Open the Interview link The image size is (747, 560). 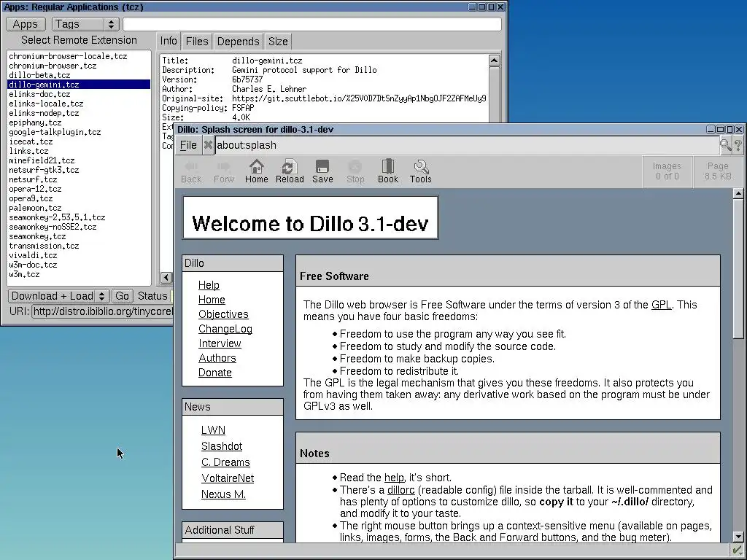(220, 343)
